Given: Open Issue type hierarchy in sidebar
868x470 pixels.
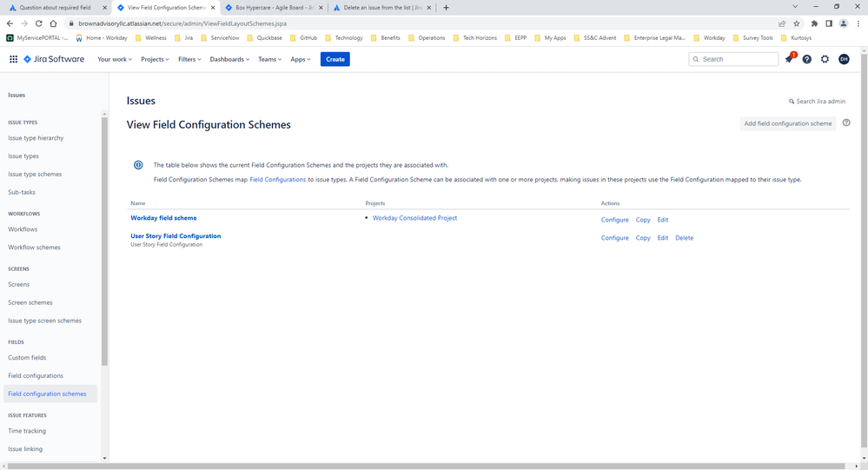Looking at the screenshot, I should coord(36,138).
